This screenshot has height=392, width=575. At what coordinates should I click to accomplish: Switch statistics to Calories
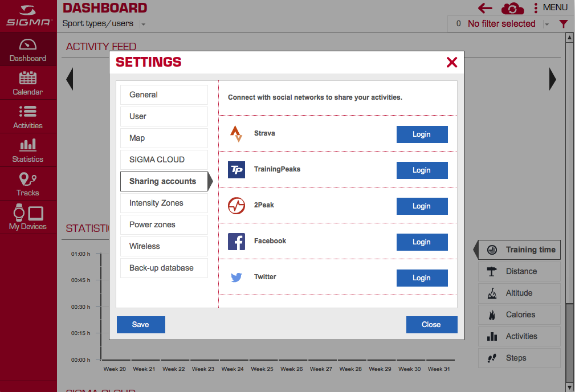[519, 315]
